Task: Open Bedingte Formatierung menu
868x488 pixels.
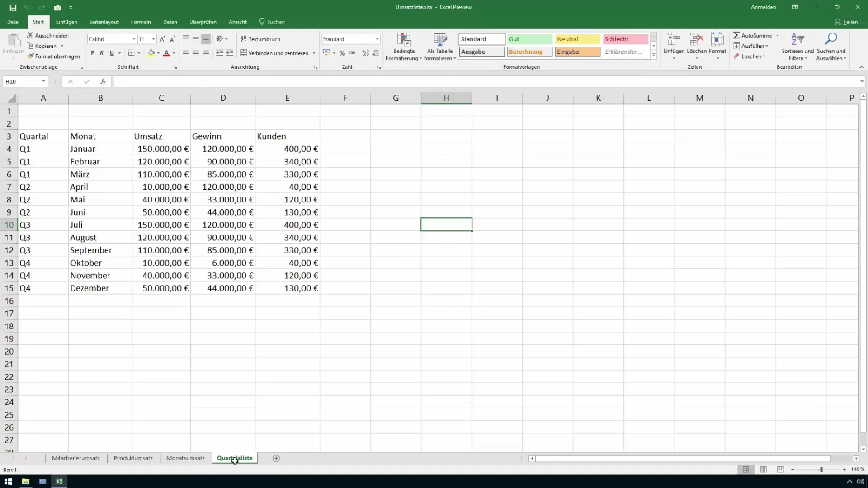Action: (x=404, y=47)
